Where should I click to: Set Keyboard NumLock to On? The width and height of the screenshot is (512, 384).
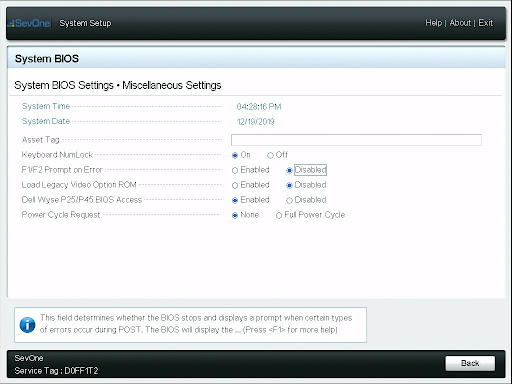click(x=235, y=155)
